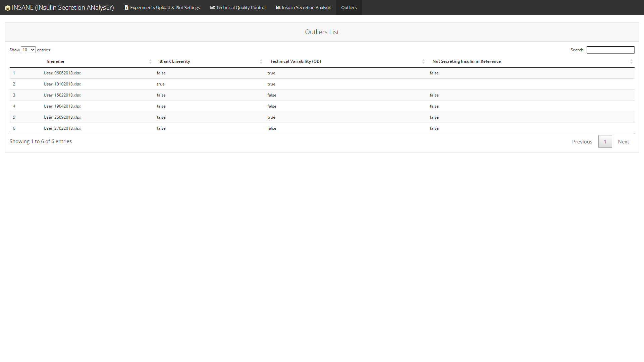This screenshot has height=362, width=644.
Task: Focus the Search input field
Action: 610,50
